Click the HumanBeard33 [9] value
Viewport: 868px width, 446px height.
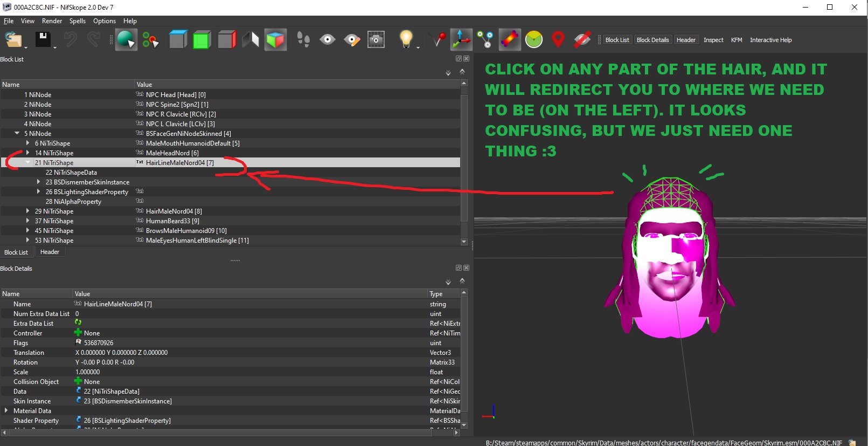click(172, 221)
